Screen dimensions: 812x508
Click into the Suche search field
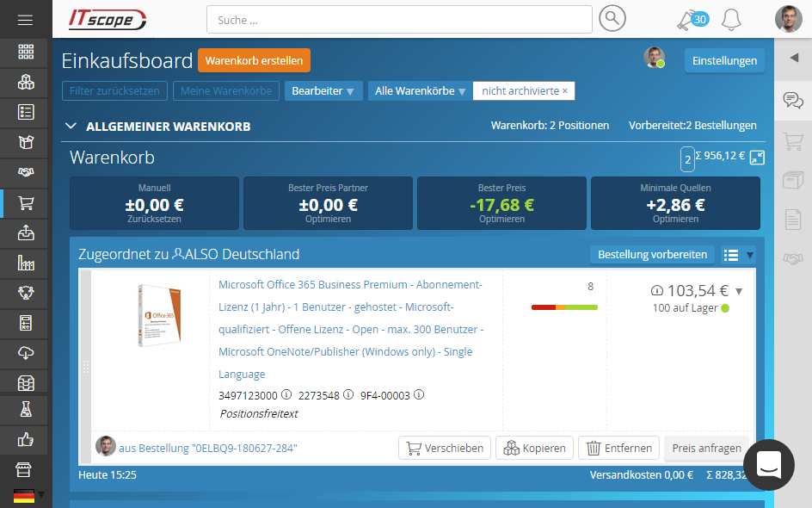tap(399, 20)
